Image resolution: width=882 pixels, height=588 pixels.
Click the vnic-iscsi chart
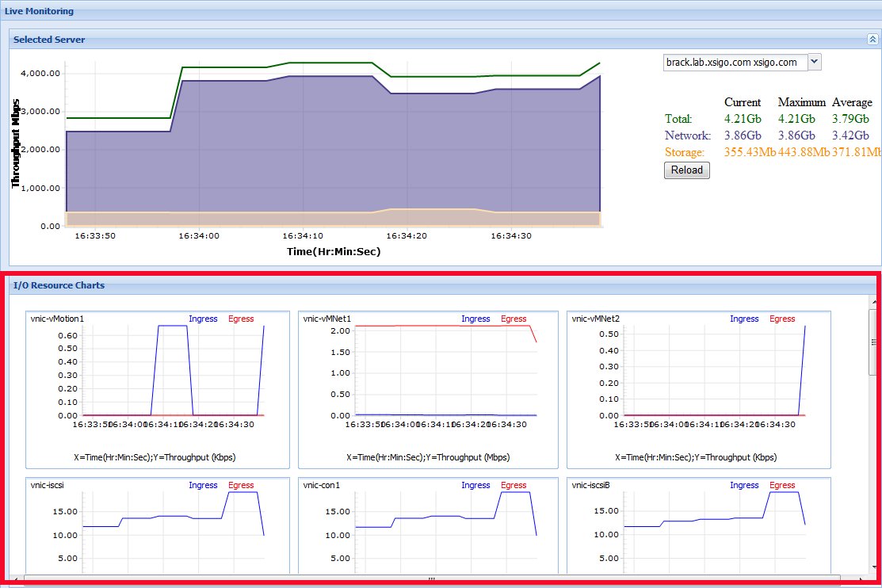click(x=158, y=526)
